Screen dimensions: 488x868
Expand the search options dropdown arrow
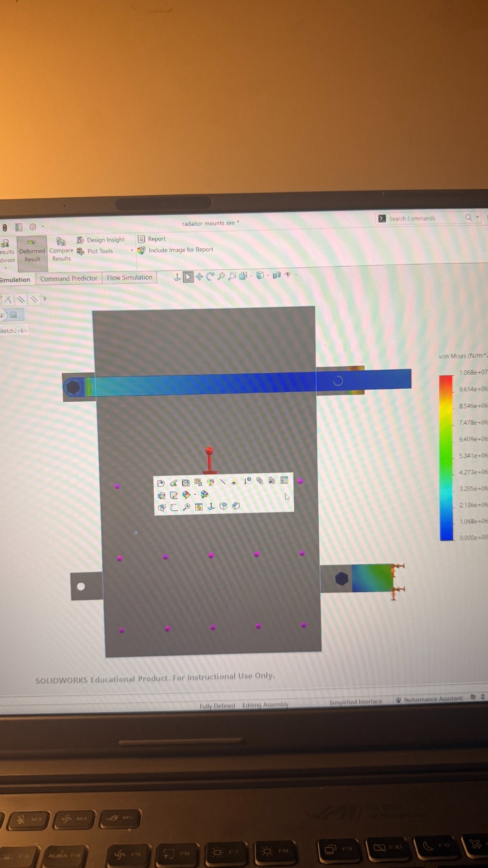(477, 217)
